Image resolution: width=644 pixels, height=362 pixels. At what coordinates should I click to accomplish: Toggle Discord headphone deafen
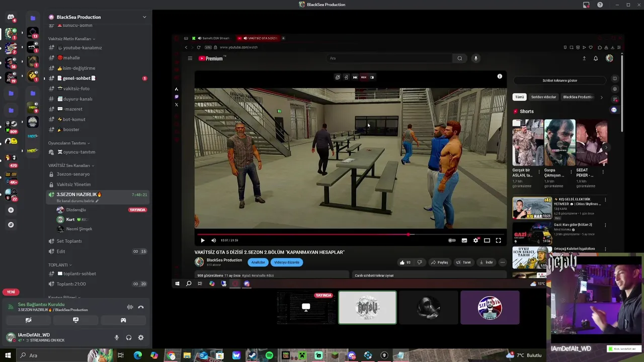(x=129, y=338)
